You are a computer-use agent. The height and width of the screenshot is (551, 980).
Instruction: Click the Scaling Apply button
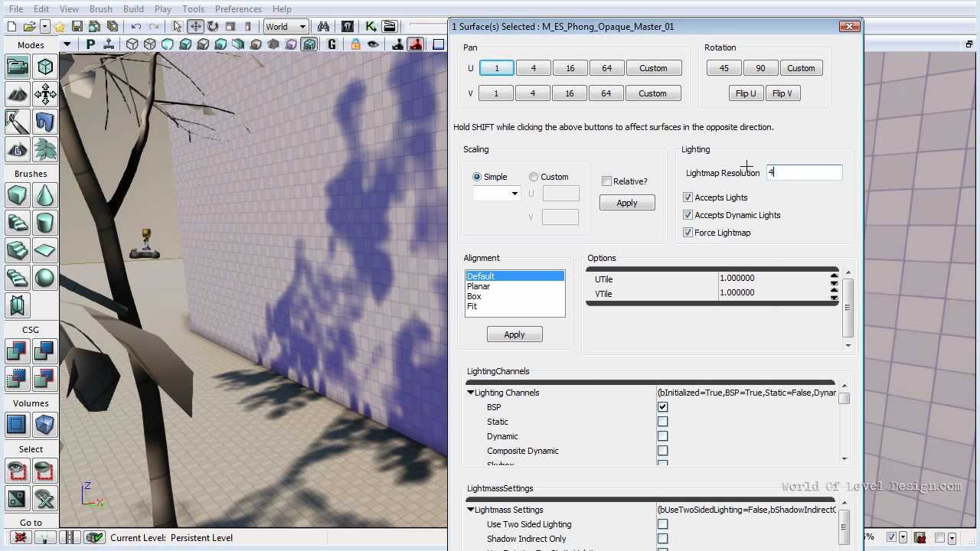click(627, 203)
